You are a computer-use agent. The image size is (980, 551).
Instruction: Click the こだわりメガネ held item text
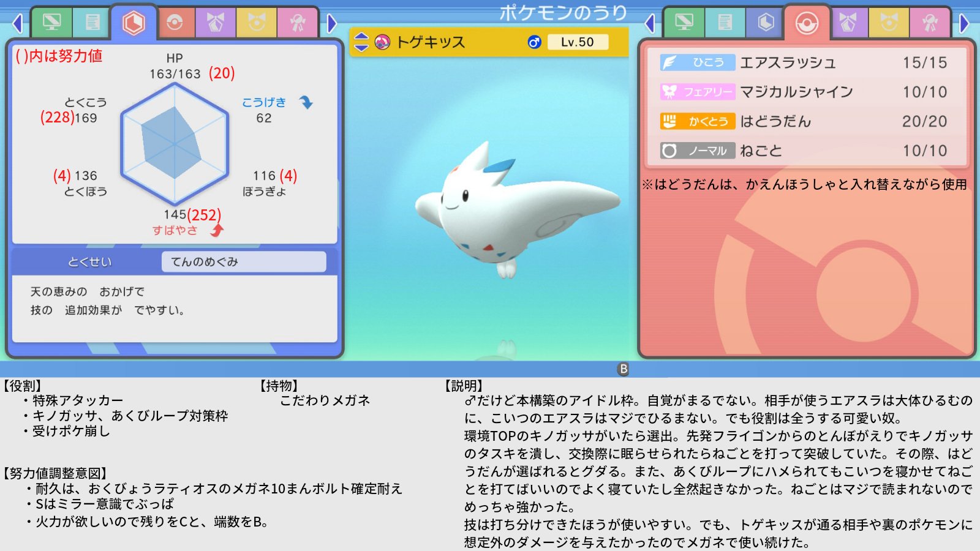[x=325, y=400]
